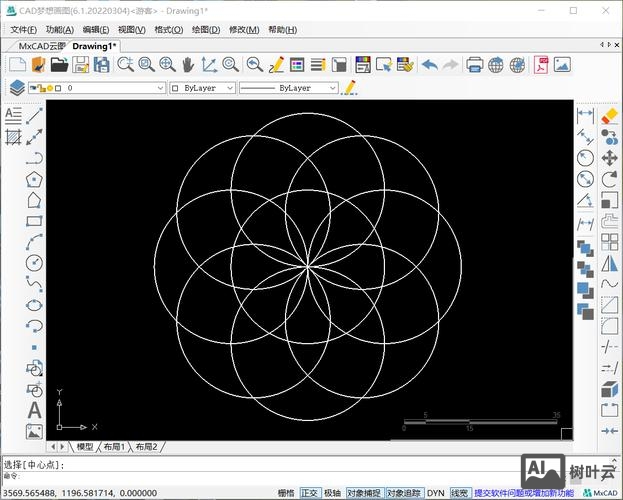Click the New drawing icon
Viewport: 623px width, 500px height.
pos(16,65)
